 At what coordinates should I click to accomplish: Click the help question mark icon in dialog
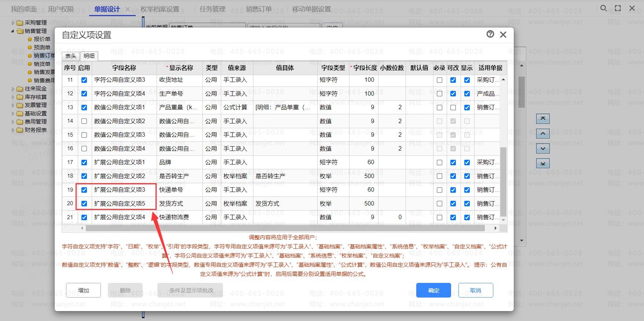tap(490, 34)
